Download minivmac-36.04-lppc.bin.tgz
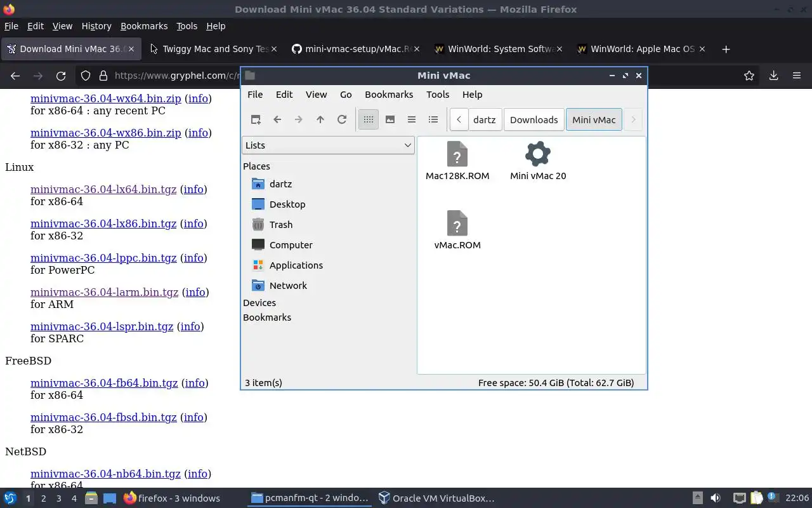The image size is (812, 508). click(103, 258)
